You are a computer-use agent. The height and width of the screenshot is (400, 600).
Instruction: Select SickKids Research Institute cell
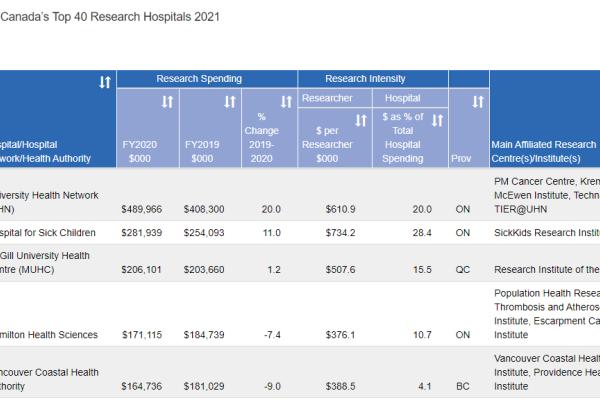pos(547,233)
